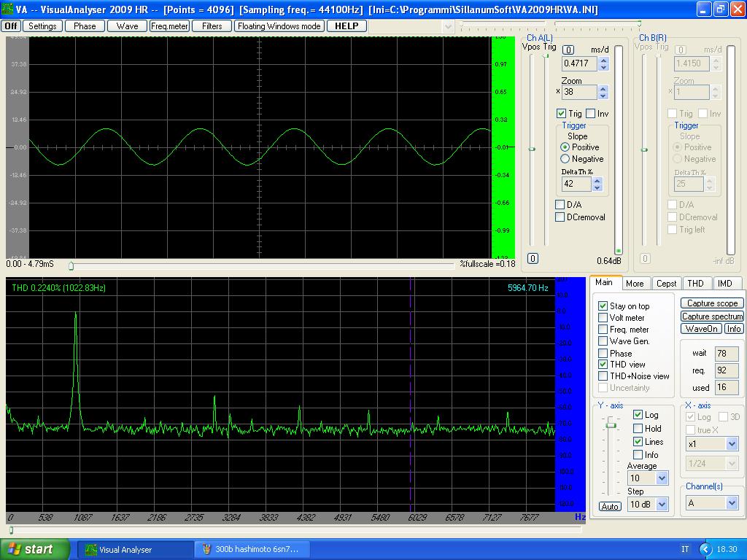
Task: Uncheck THD view checkbox
Action: coord(603,365)
